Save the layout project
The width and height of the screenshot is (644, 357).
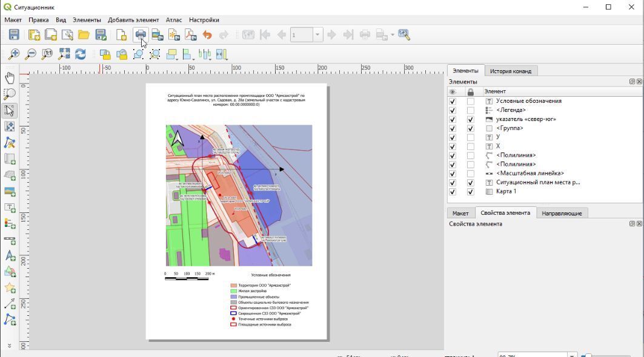(x=13, y=35)
